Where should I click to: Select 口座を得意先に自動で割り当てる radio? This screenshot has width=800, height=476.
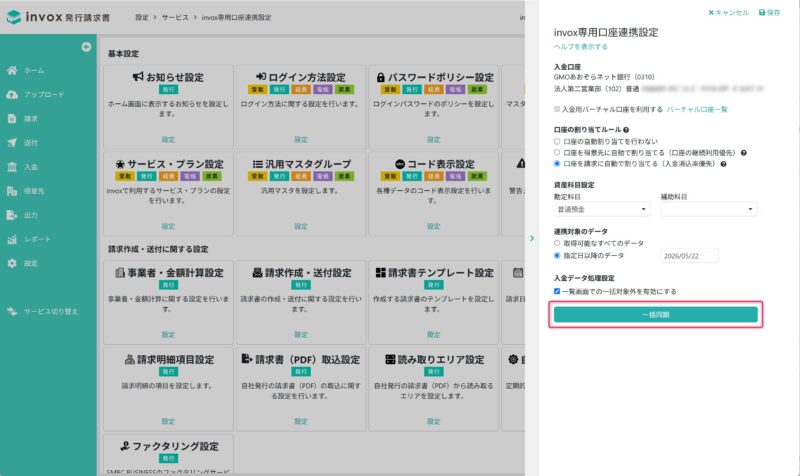[557, 153]
